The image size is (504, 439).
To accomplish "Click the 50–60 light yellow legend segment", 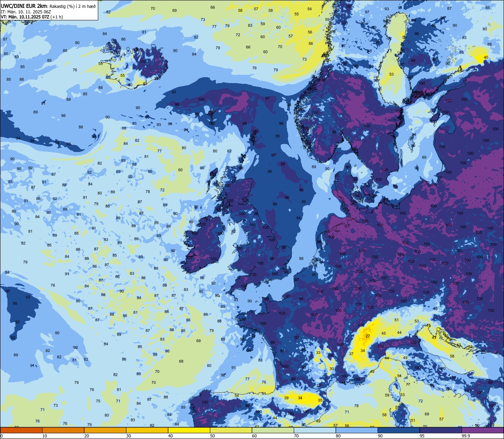I will pyautogui.click(x=231, y=430).
